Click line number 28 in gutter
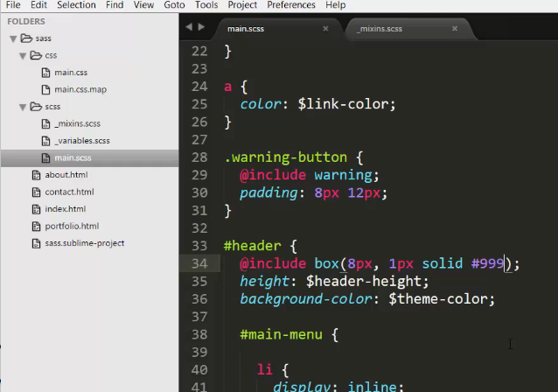 (199, 157)
